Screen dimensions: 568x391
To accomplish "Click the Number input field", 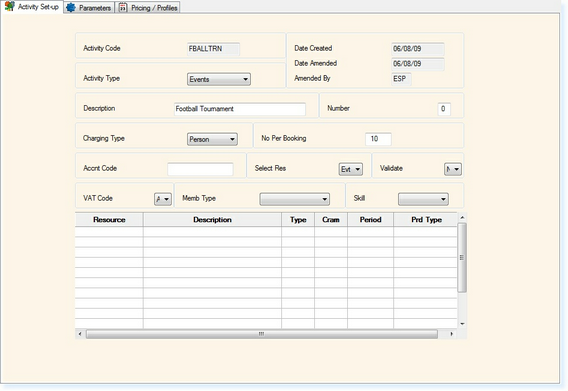I will click(x=444, y=109).
